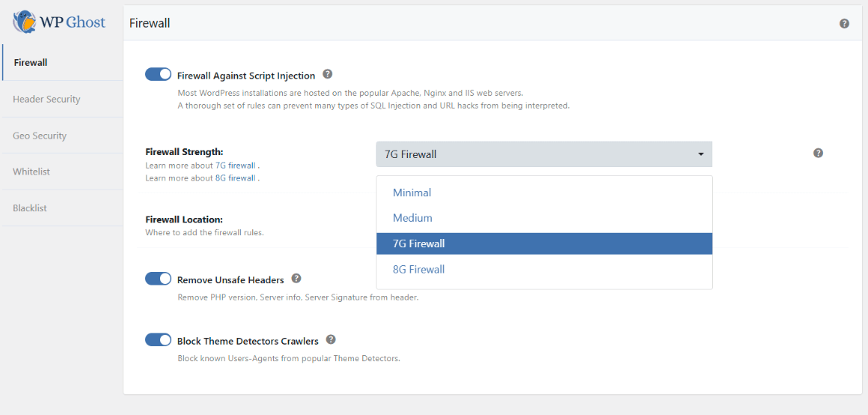Viewport: 868px width, 415px height.
Task: Toggle Firewall Against Script Injection switch
Action: [x=158, y=75]
